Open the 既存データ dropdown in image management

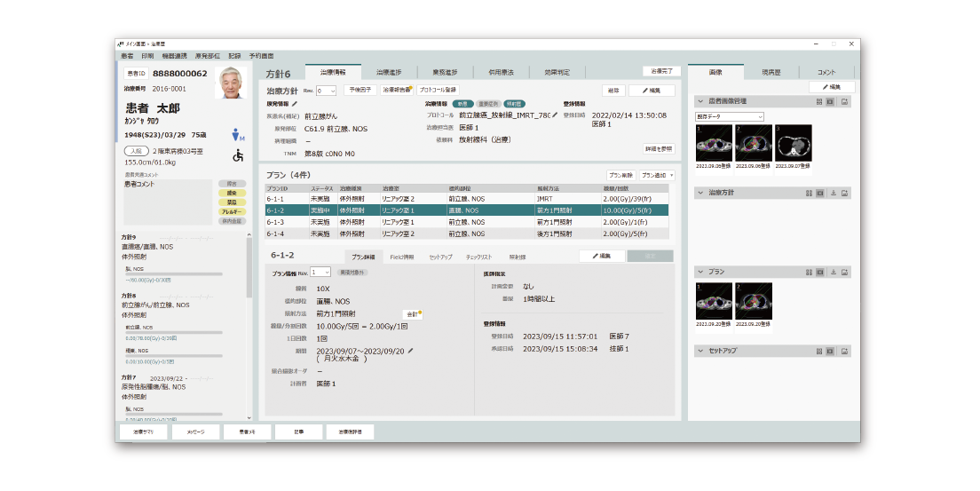coord(731,116)
